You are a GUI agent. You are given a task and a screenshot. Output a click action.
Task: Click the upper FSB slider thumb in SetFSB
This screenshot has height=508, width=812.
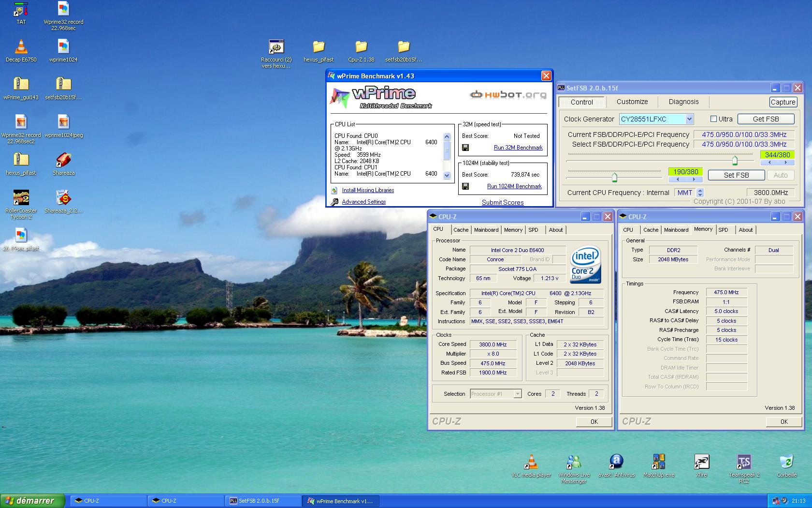pyautogui.click(x=735, y=160)
